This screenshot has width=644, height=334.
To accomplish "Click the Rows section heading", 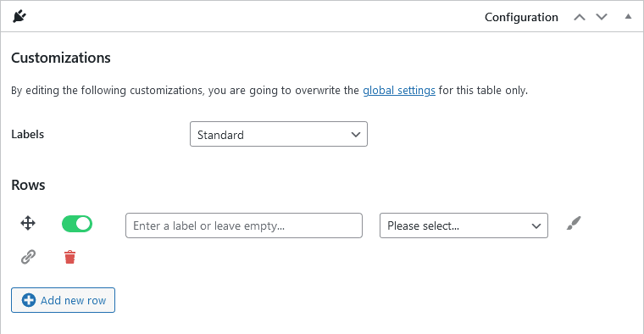I will click(x=28, y=185).
